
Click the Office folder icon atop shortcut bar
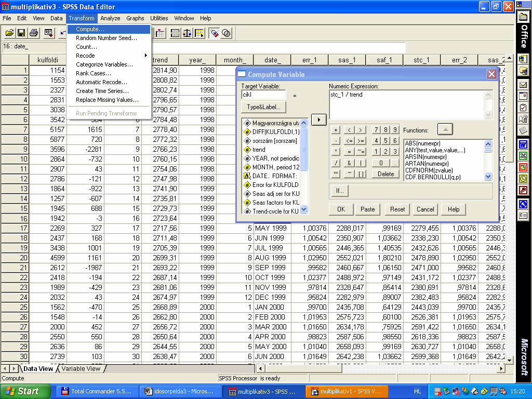click(x=523, y=17)
